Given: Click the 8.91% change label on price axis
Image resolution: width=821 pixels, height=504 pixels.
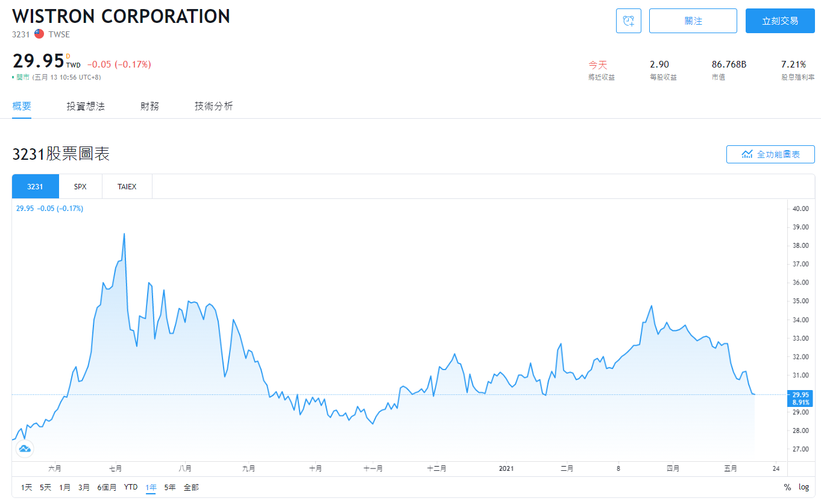Looking at the screenshot, I should click(801, 402).
